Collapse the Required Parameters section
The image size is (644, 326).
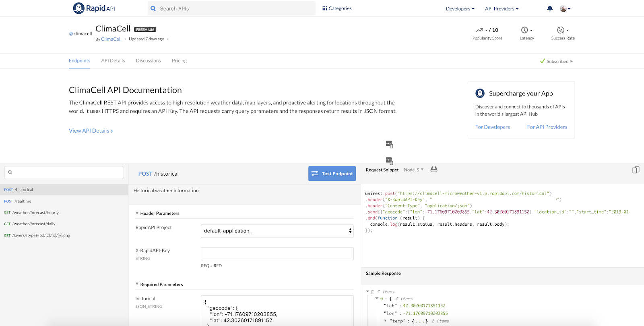137,284
